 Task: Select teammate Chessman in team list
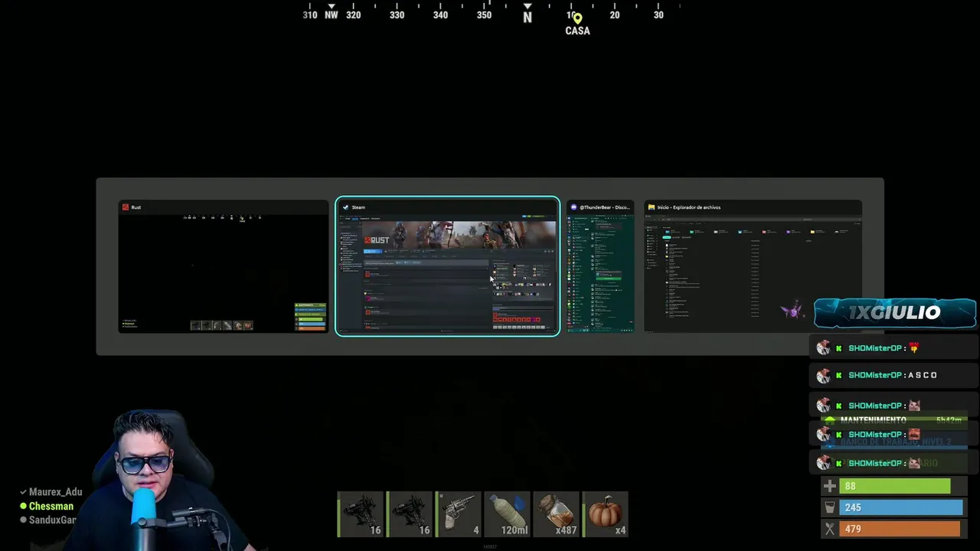(x=47, y=506)
